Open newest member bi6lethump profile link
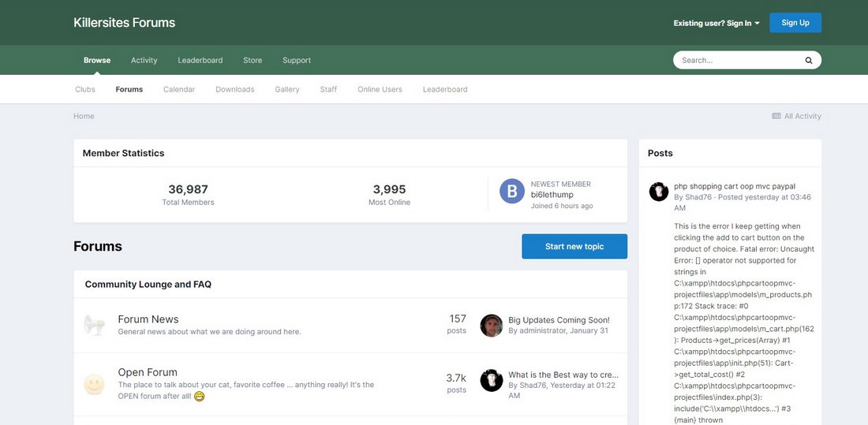The height and width of the screenshot is (425, 868). [552, 195]
